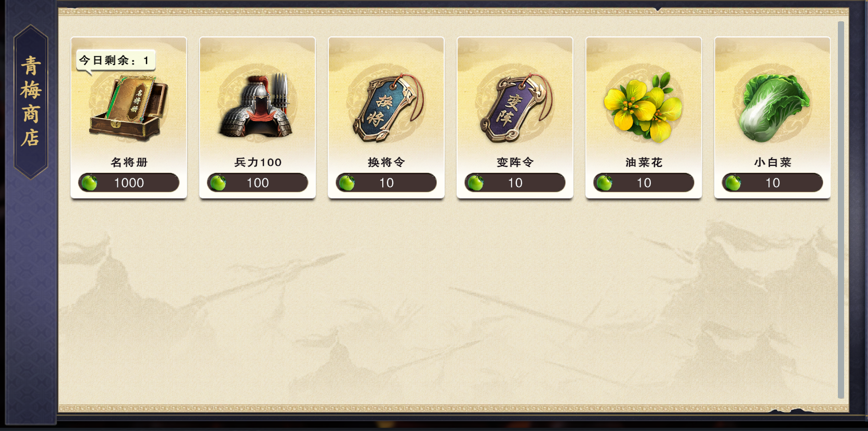Viewport: 868px width, 431px height.
Task: Select the 名将册 book chest icon
Action: [129, 108]
